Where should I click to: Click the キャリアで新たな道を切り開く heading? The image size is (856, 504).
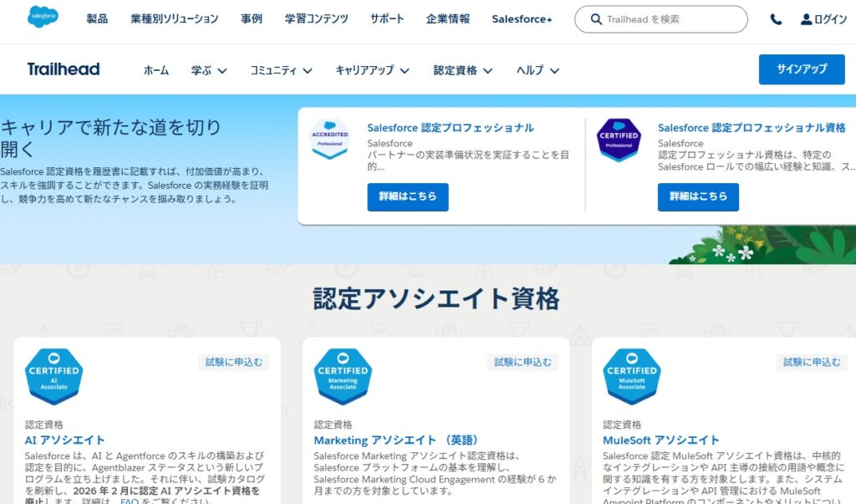pos(110,138)
